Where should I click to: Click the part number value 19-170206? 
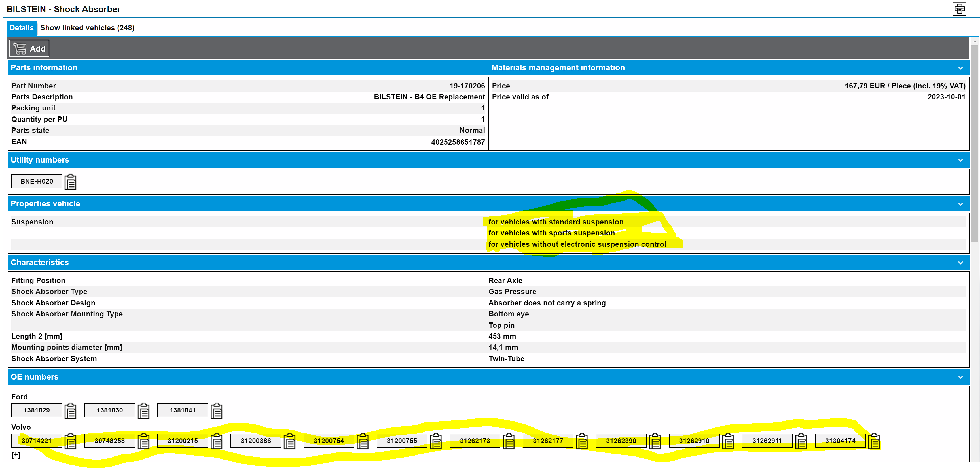pyautogui.click(x=467, y=86)
